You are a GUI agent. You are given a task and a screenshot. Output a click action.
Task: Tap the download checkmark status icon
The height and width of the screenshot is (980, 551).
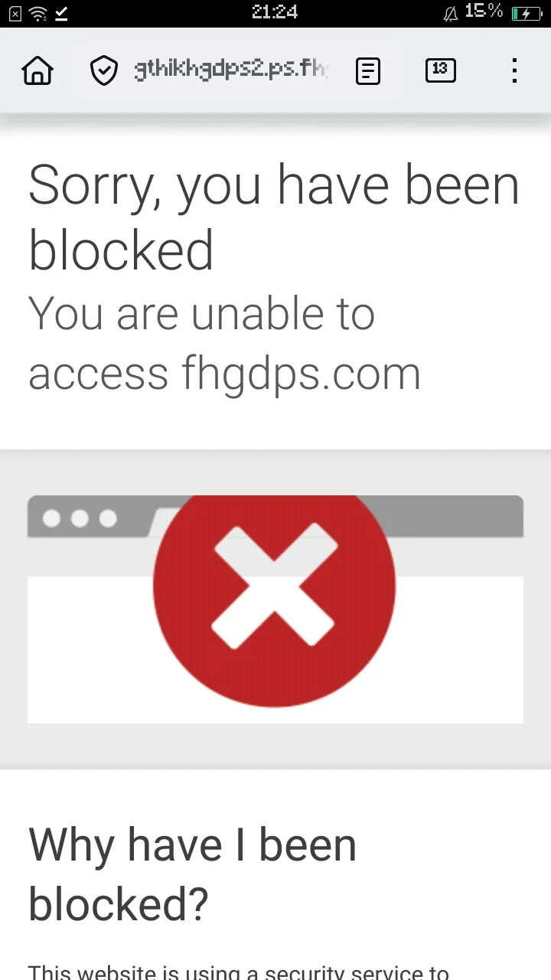tap(60, 13)
